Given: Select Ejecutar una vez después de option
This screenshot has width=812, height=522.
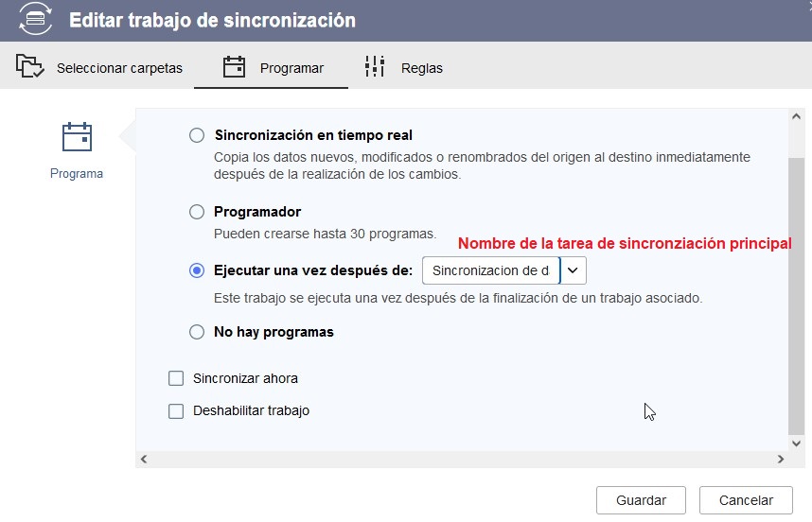Looking at the screenshot, I should click(x=197, y=270).
